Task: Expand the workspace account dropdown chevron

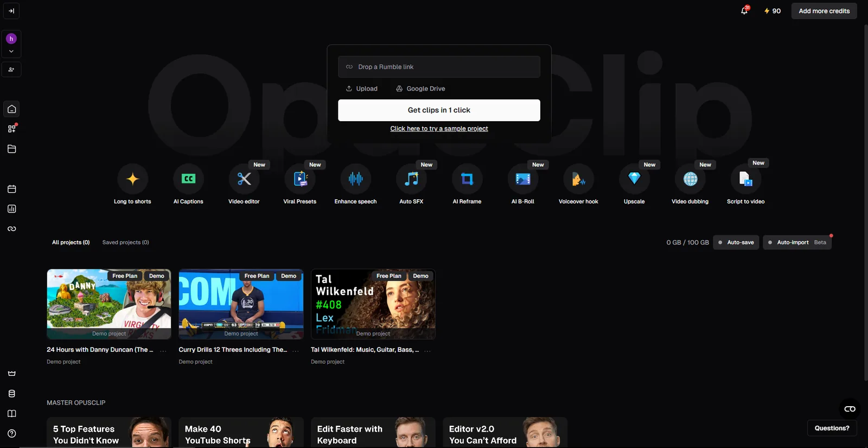Action: tap(11, 52)
